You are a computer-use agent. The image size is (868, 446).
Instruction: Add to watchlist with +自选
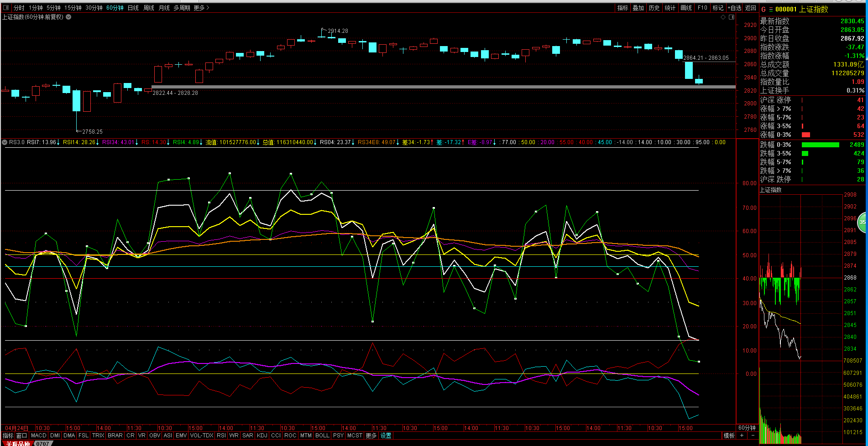coord(735,8)
